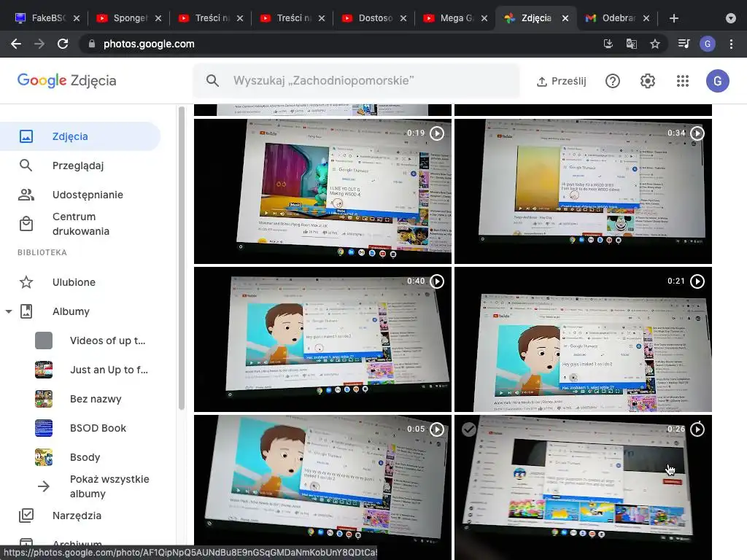Viewport: 747px width, 560px height.
Task: Close the Zdjęcia browser tab
Action: coord(565,18)
